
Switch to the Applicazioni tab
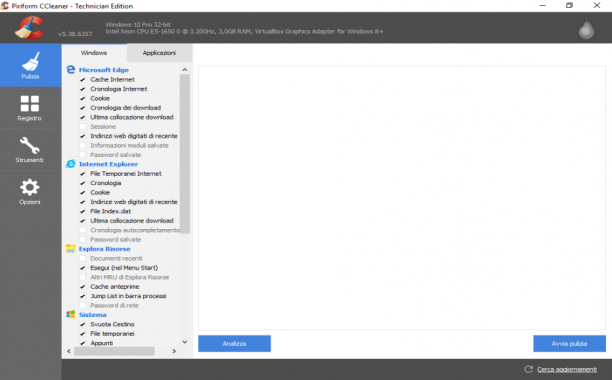tap(159, 53)
